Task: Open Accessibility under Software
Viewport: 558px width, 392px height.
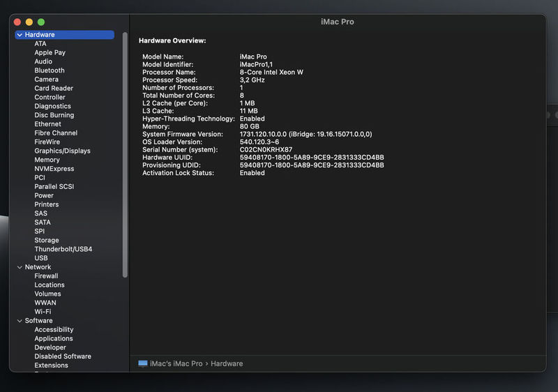Action: [54, 330]
